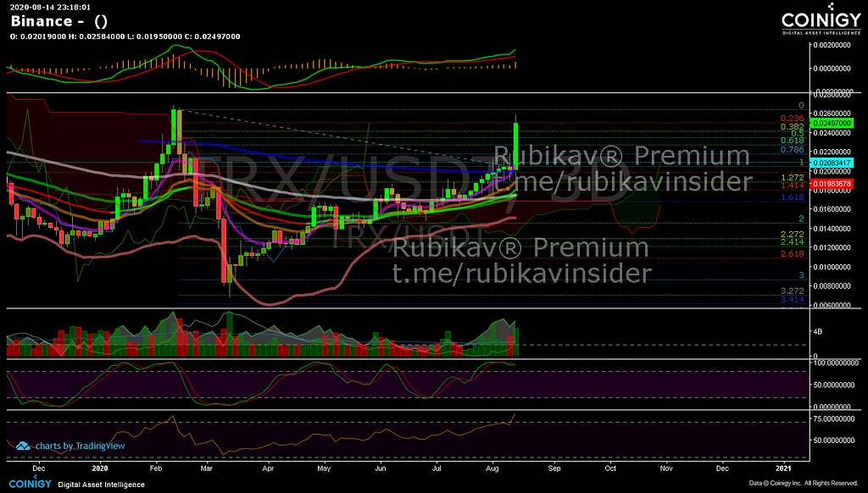Click the 'Digital Asset Intelligence' footer text
This screenshot has width=868, height=493.
pyautogui.click(x=102, y=485)
